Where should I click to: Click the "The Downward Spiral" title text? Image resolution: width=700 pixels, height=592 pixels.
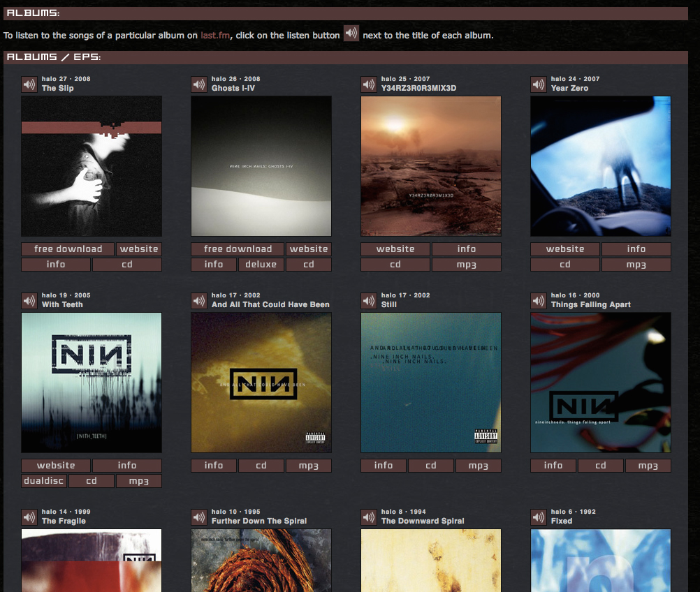pyautogui.click(x=423, y=521)
